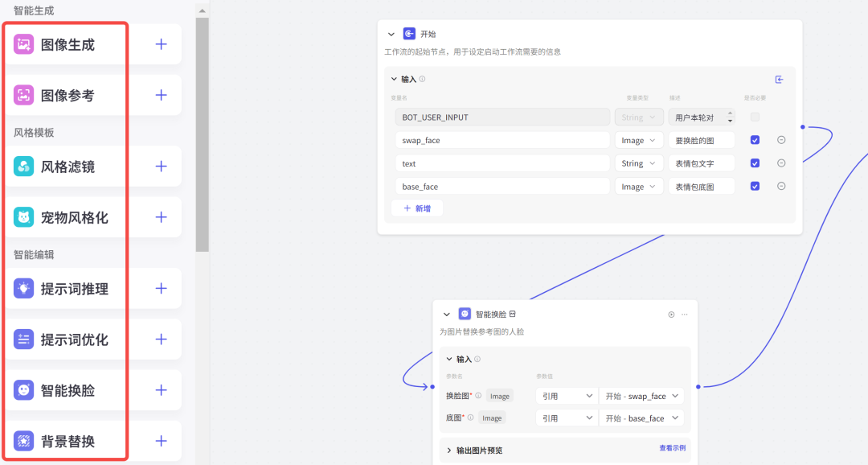
Task: Open the 查看示例 link
Action: pyautogui.click(x=672, y=448)
